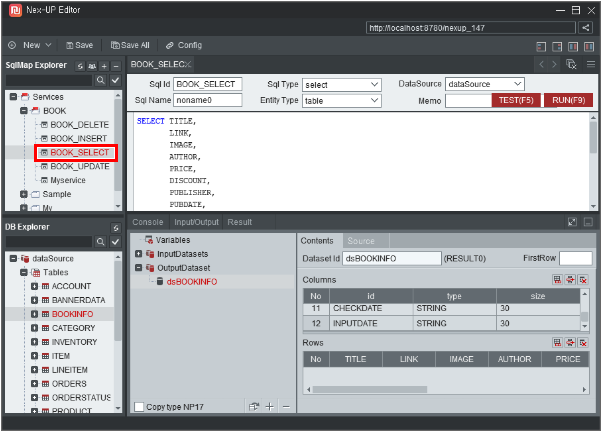The width and height of the screenshot is (602, 432).
Task: Delete a row in Rows section
Action: [583, 343]
